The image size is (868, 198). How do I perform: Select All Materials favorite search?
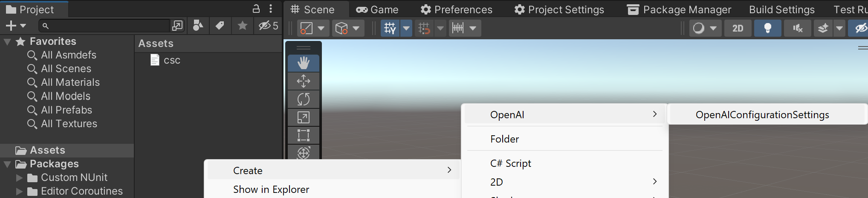coord(70,82)
